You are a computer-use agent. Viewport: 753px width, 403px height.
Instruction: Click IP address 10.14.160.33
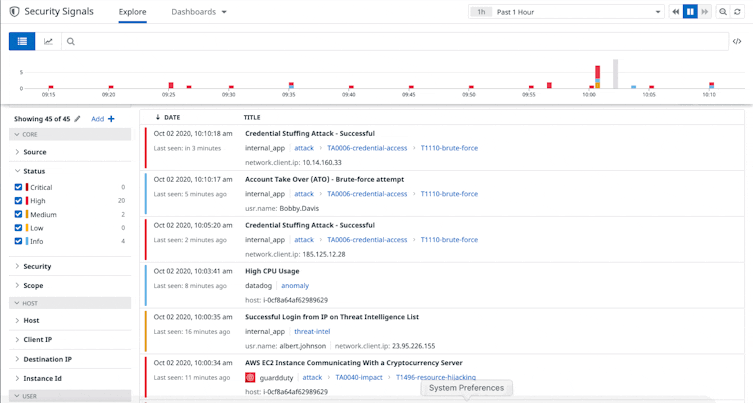point(322,162)
